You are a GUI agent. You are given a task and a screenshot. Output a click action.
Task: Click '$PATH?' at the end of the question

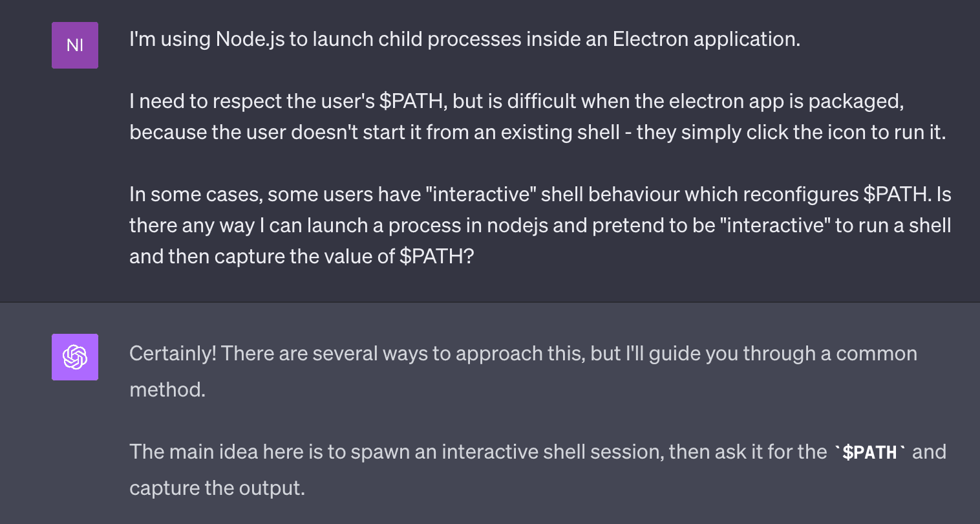click(437, 256)
